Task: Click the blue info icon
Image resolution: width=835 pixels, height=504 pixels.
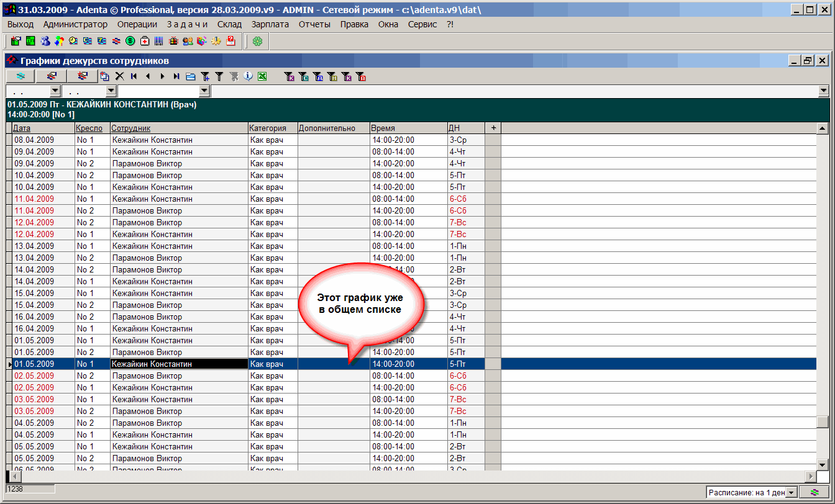Action: (248, 76)
